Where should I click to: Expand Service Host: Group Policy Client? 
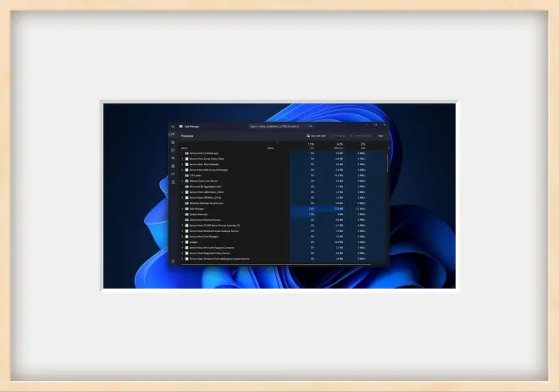[181, 158]
